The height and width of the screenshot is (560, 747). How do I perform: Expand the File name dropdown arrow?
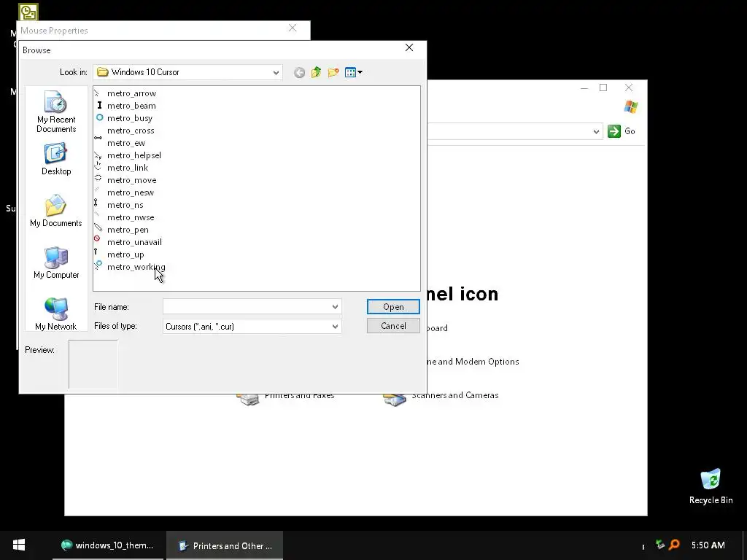(335, 307)
